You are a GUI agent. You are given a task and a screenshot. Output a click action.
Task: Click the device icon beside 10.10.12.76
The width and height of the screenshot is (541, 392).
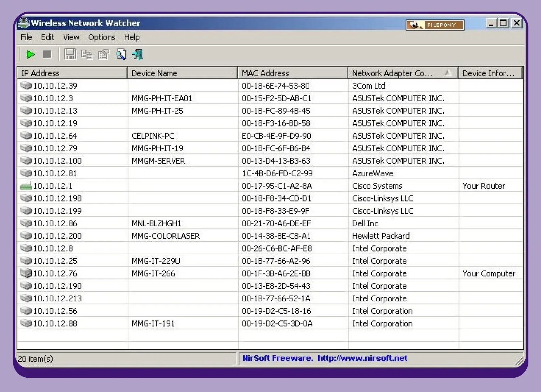[26, 273]
